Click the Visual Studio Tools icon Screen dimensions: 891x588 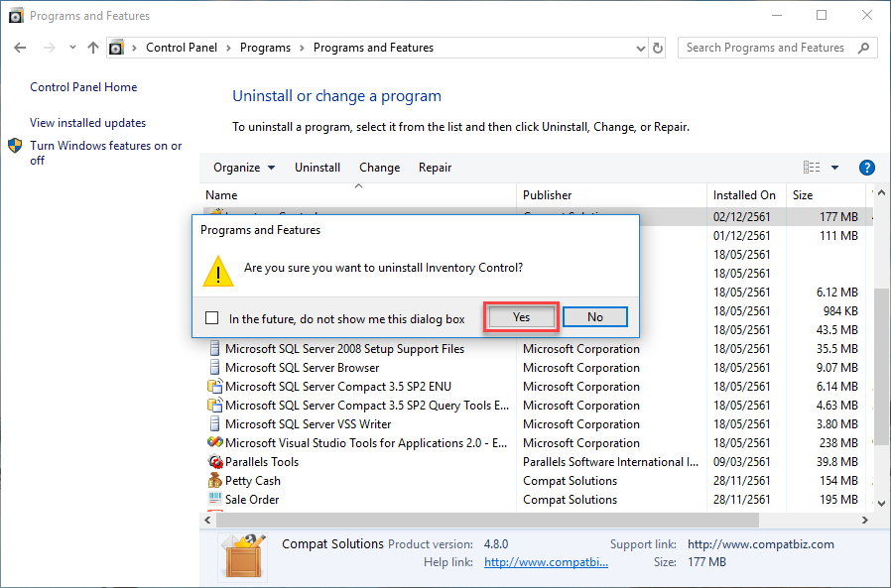point(214,442)
